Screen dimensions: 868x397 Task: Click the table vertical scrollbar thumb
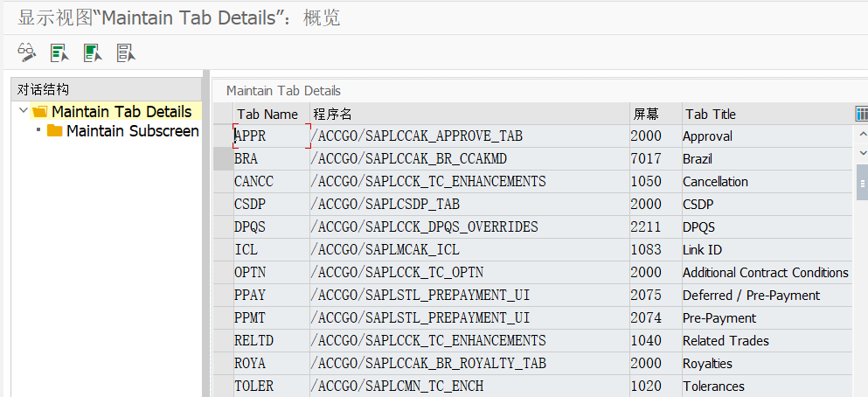[x=863, y=182]
